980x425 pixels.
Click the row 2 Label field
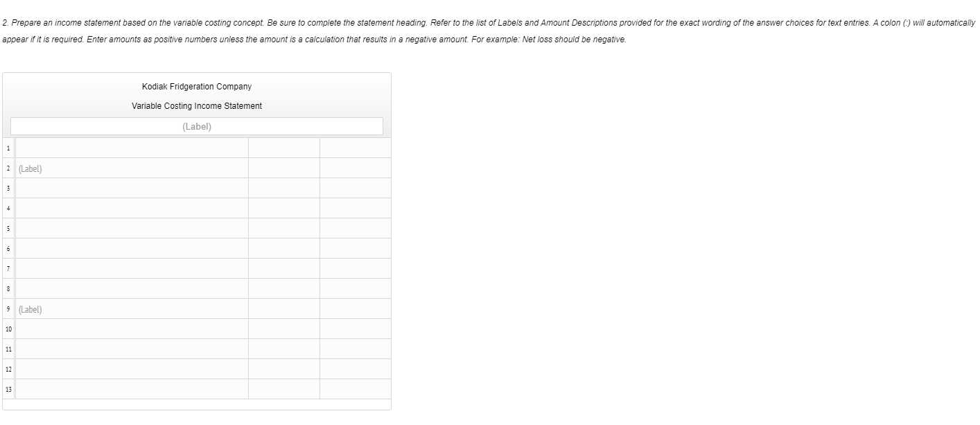[x=132, y=168]
